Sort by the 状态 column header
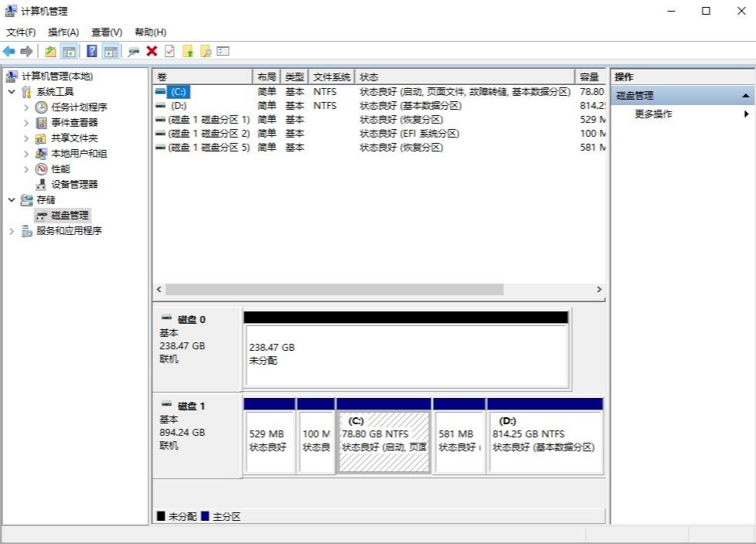The image size is (756, 544). (465, 76)
